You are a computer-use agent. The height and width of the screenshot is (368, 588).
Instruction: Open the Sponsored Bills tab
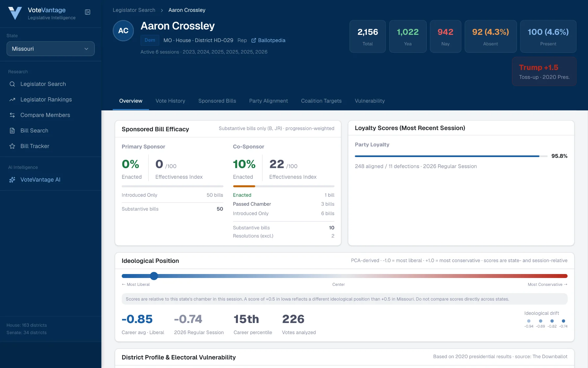tap(217, 101)
